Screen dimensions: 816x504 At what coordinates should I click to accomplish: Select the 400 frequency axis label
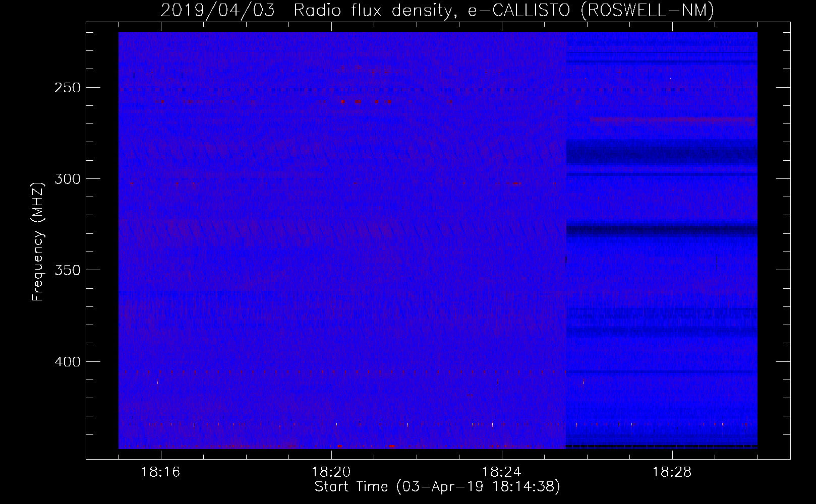(68, 362)
